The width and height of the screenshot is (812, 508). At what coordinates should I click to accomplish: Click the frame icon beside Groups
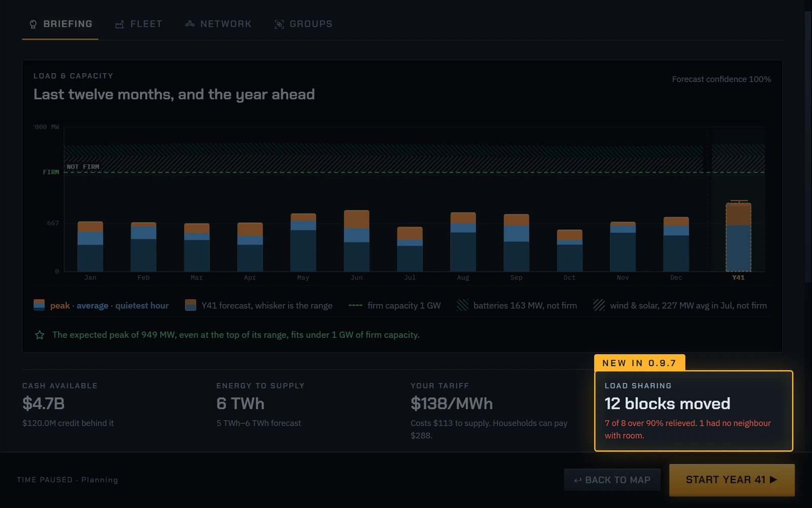click(x=279, y=24)
